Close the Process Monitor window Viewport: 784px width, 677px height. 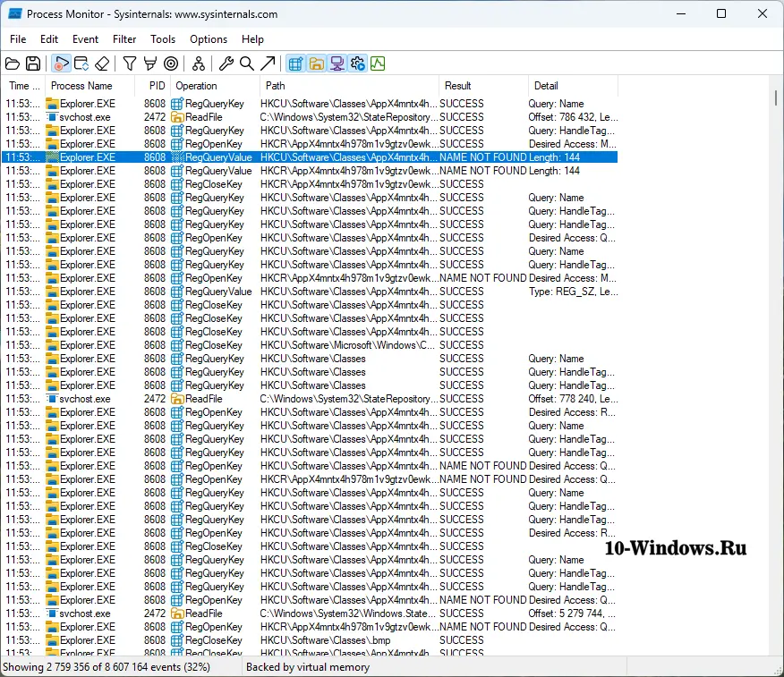coord(762,14)
